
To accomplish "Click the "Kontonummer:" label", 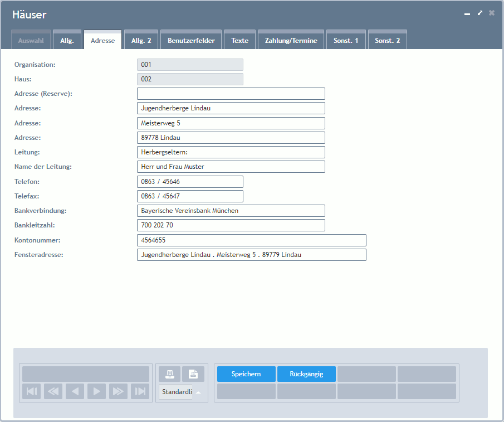I will (37, 240).
